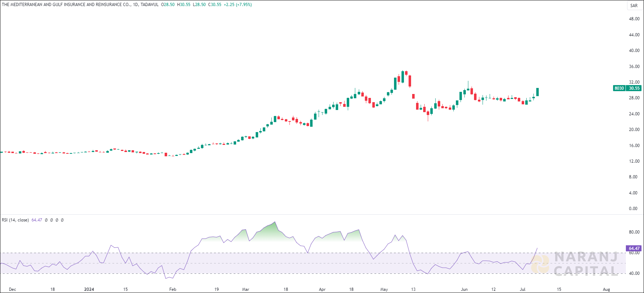
Task: Select the open value O28.50
Action: pos(168,5)
